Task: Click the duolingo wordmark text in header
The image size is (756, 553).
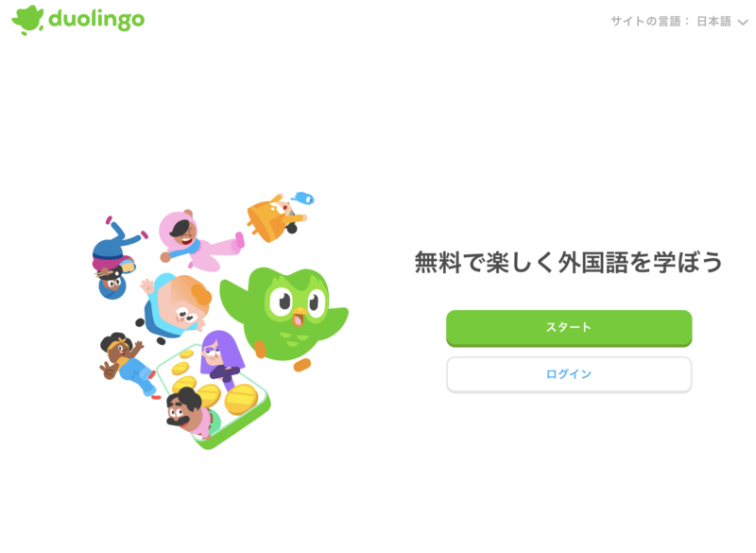Action: click(x=96, y=19)
